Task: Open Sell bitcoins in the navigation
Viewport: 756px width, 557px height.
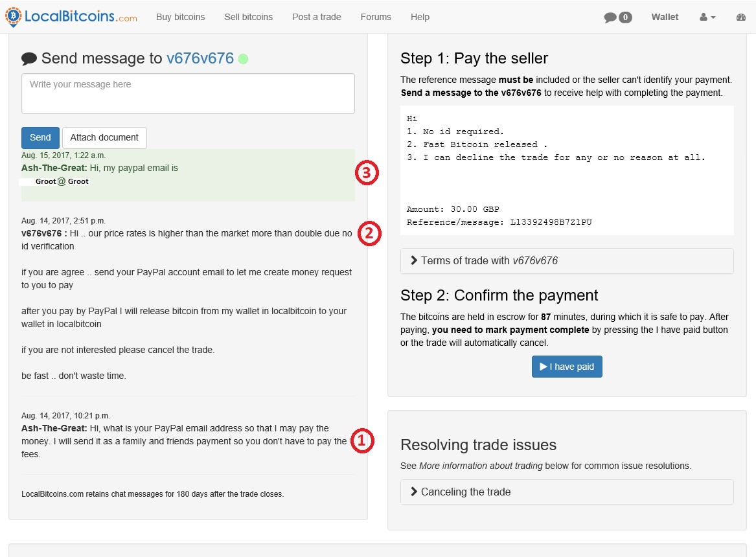Action: click(248, 17)
